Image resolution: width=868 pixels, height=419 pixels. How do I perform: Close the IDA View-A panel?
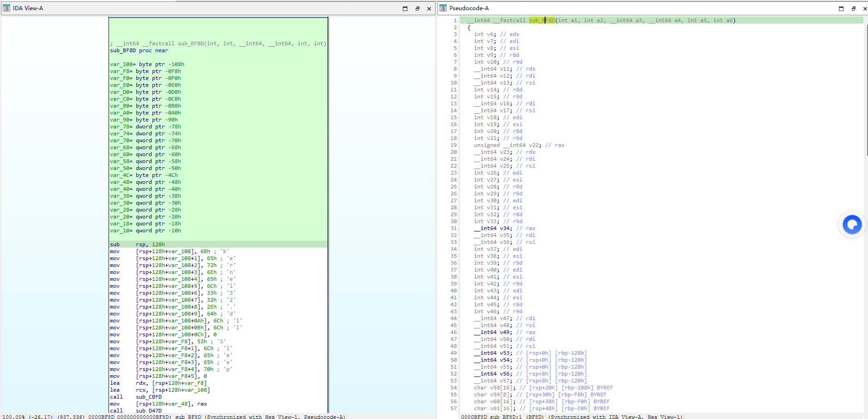[429, 8]
